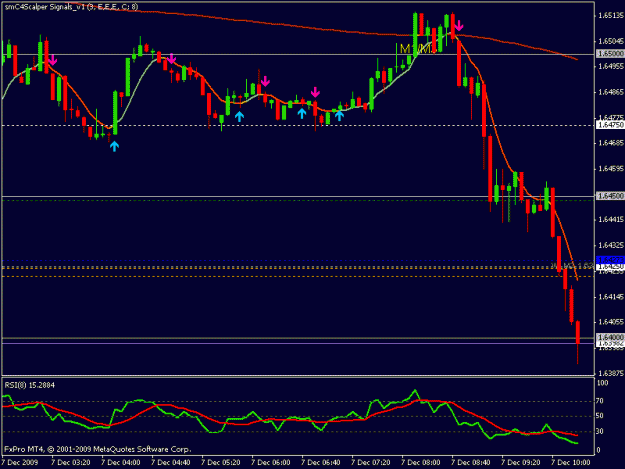The width and height of the screenshot is (625, 469).
Task: Select the white dashed horizontal line at 1.64750
Action: coord(298,126)
